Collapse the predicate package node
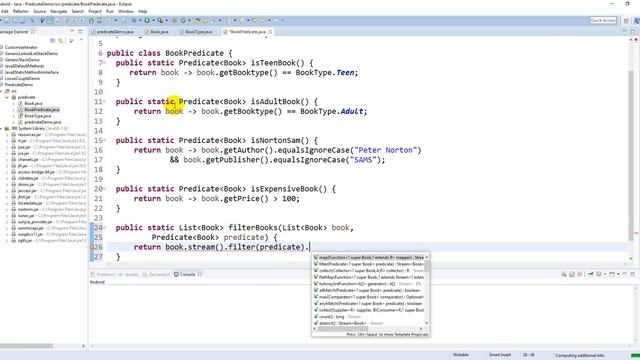This screenshot has height=360, width=640. (7, 97)
